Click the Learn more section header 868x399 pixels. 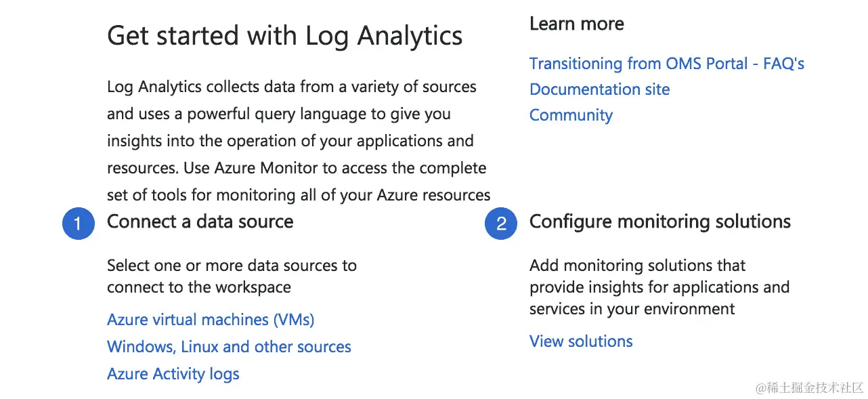click(576, 23)
